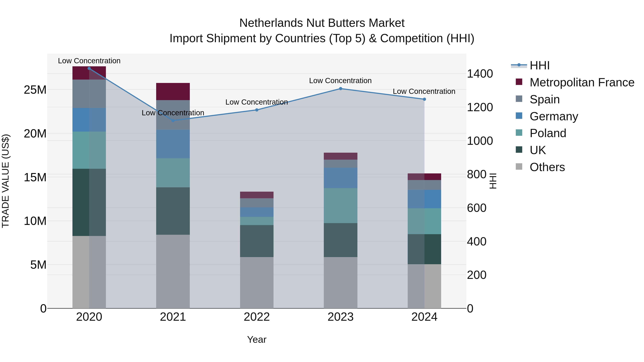
Task: Click the 2021 UK bar segment
Action: [173, 211]
